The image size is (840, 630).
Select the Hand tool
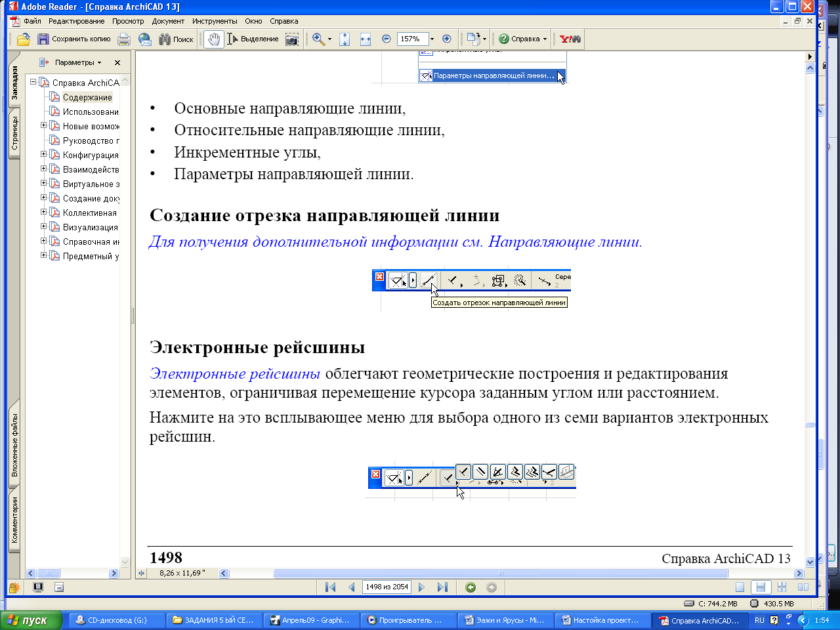click(213, 39)
